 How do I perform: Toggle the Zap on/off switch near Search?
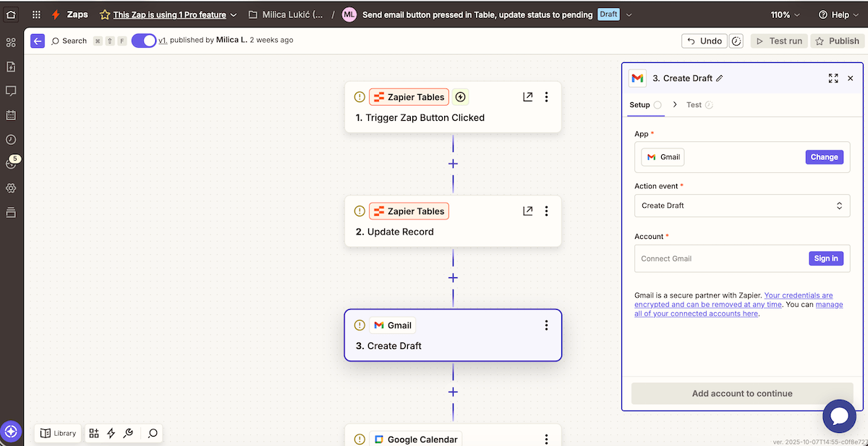pos(142,41)
